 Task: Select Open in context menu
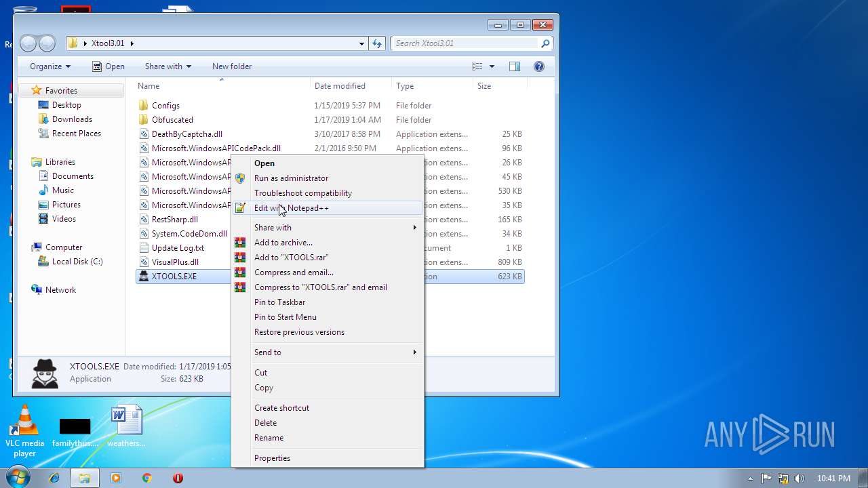(328, 163)
